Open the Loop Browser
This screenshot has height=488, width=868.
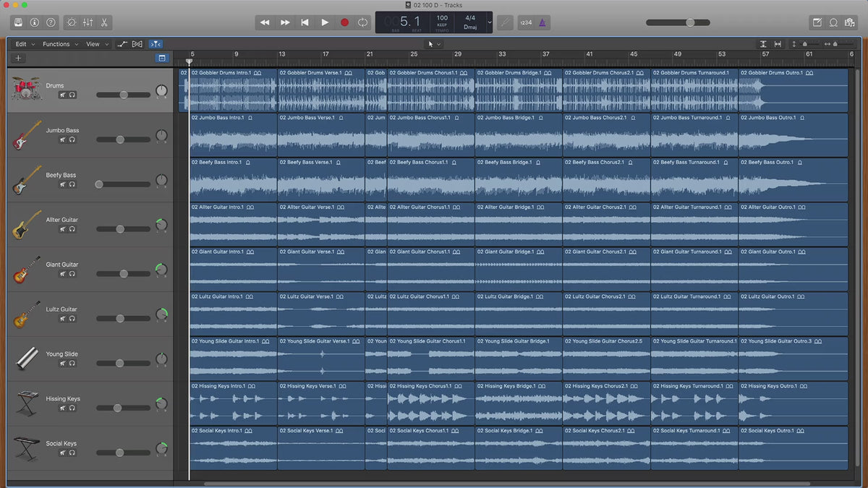tap(833, 22)
